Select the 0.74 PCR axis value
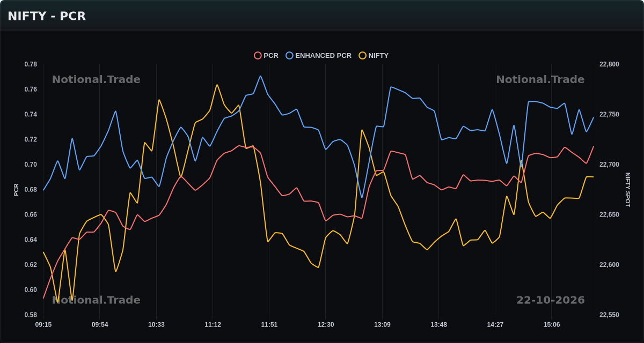The height and width of the screenshot is (343, 644). pos(31,115)
